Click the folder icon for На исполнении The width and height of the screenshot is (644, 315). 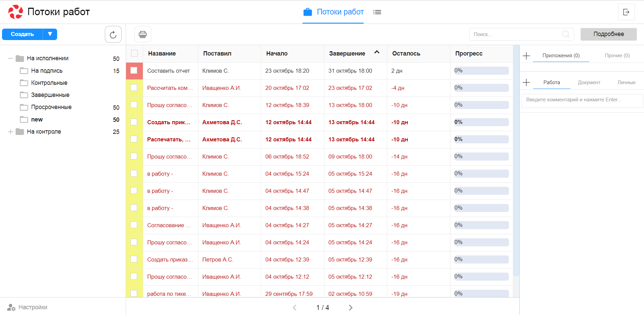[x=20, y=59]
